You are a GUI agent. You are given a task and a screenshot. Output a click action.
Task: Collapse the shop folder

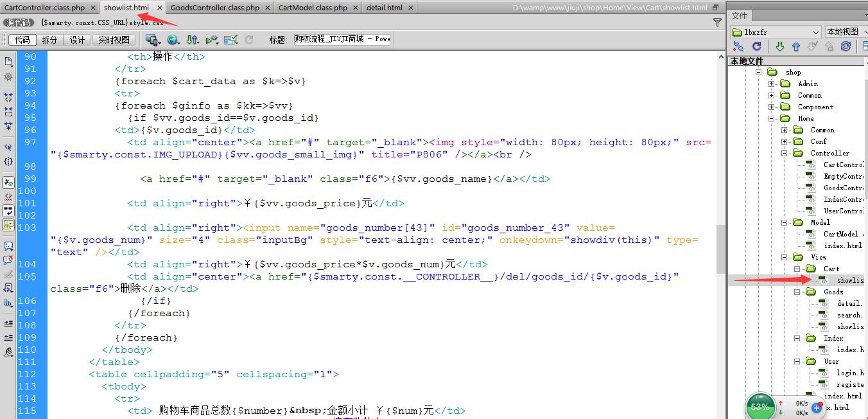pos(759,72)
